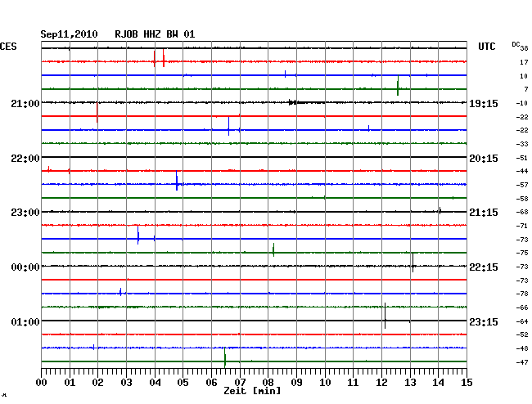This screenshot has width=532, height=404.
Task: Select the 08 minute axis tick label
Action: point(268,383)
